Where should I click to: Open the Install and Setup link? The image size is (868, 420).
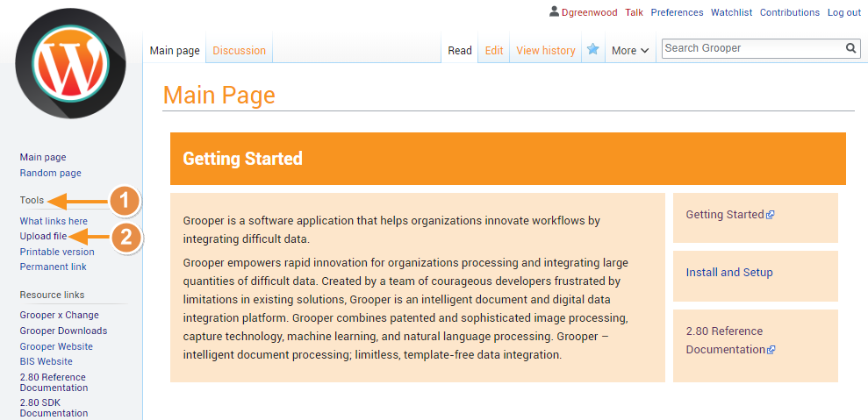point(729,272)
